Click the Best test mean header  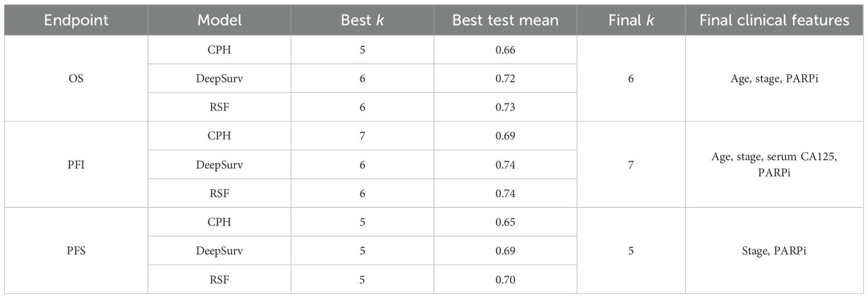(505, 20)
